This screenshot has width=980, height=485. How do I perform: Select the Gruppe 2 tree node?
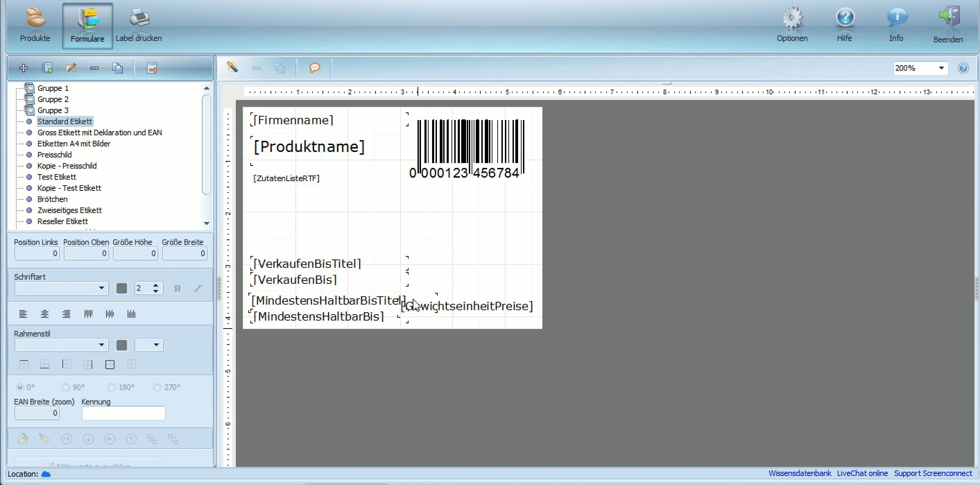(x=53, y=99)
